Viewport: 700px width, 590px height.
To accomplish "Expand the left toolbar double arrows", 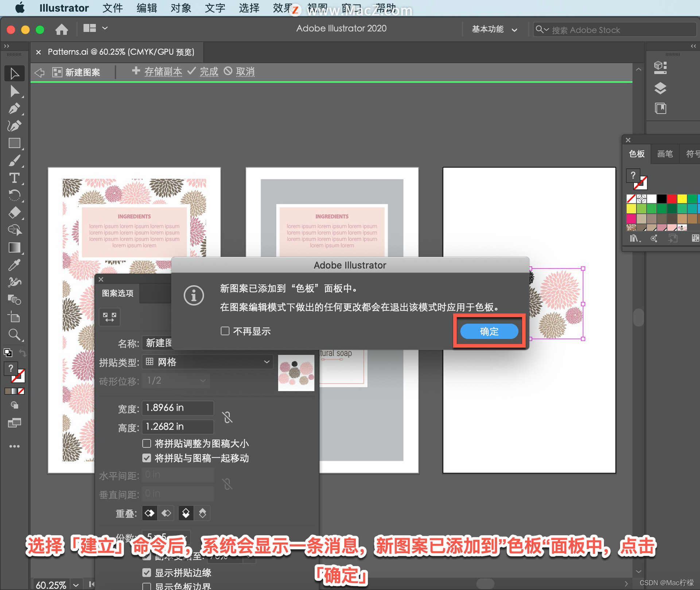I will (7, 46).
